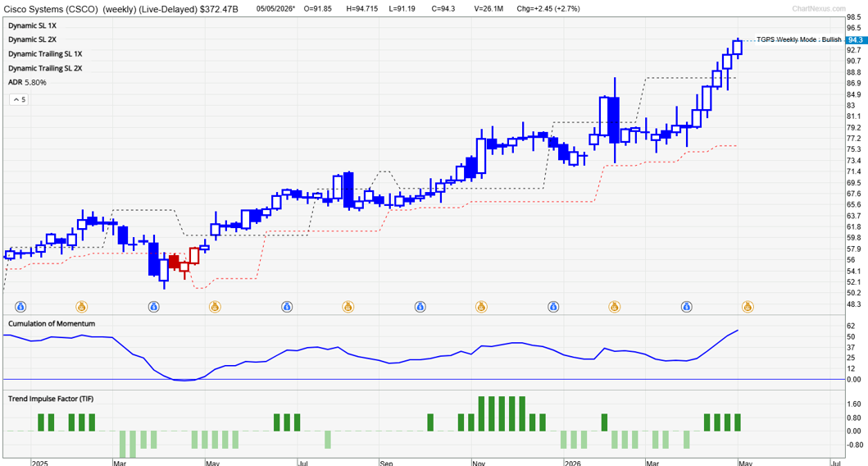Click the Nov time axis label
Viewport: 868px width, 466px height.
click(x=479, y=463)
